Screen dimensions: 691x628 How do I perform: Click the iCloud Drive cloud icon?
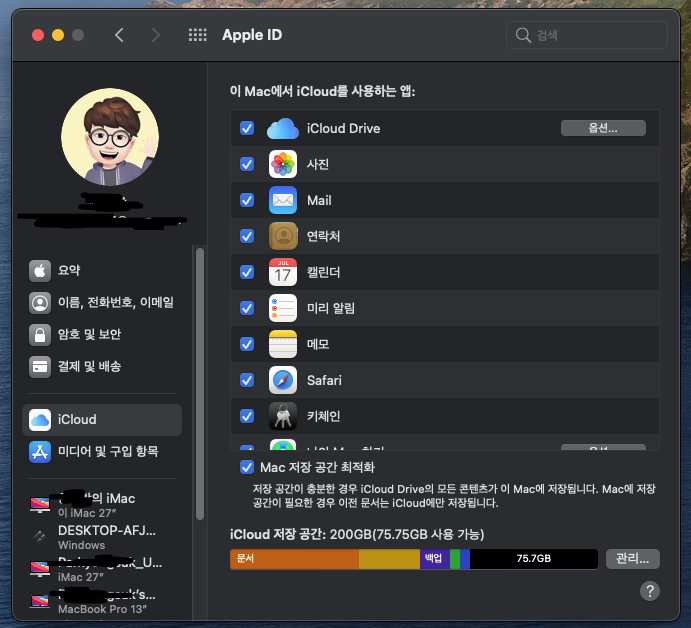[282, 128]
